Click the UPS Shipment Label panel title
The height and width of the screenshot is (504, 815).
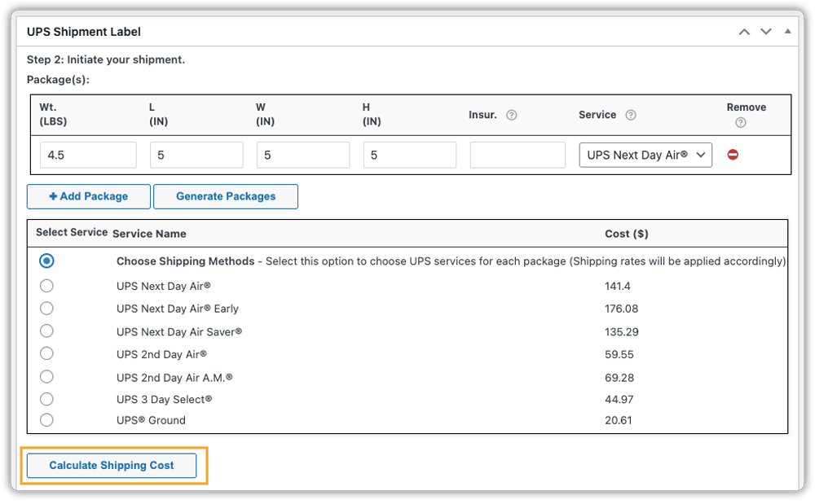click(x=84, y=32)
